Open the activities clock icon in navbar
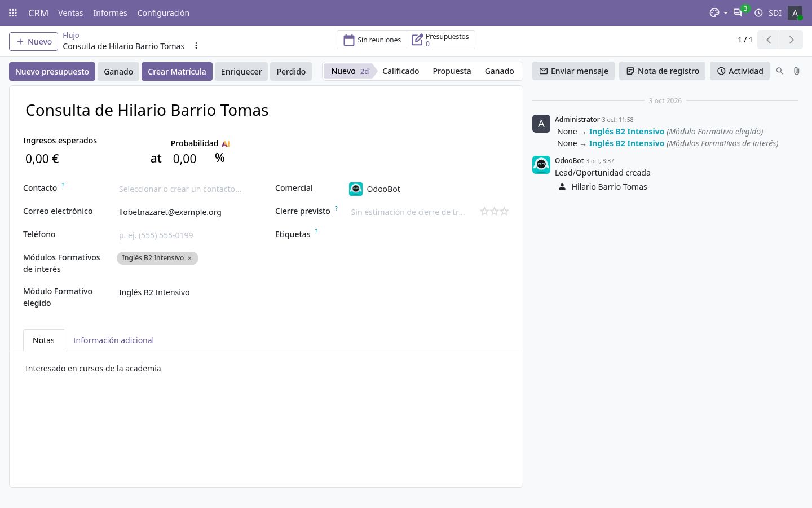The height and width of the screenshot is (508, 812). pyautogui.click(x=758, y=13)
